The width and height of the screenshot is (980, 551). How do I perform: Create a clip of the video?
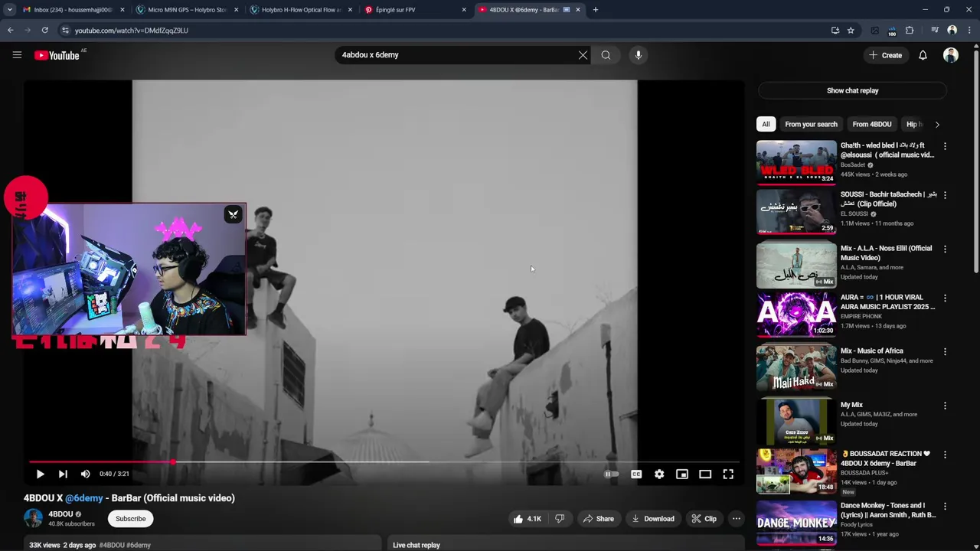(704, 519)
